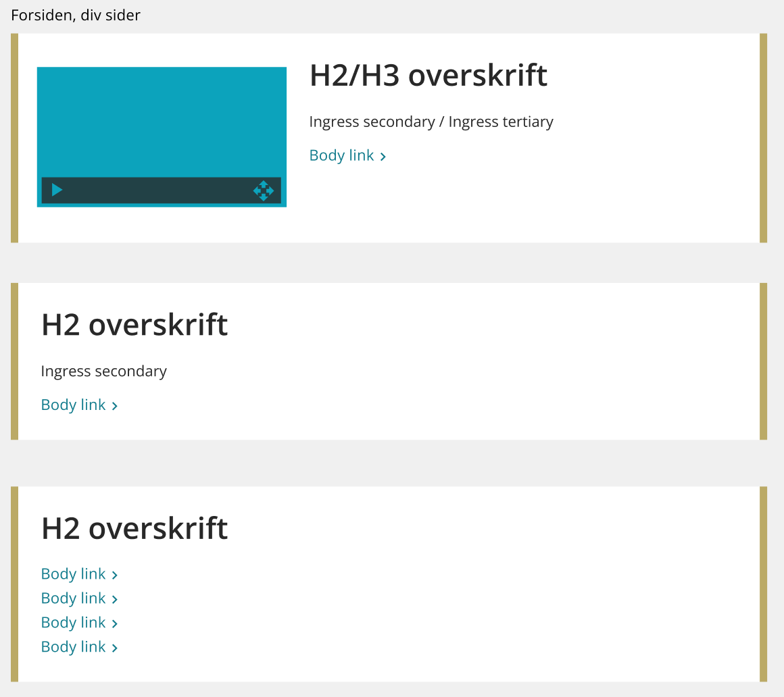
Task: Click chevron beside last link in list
Action: point(115,648)
